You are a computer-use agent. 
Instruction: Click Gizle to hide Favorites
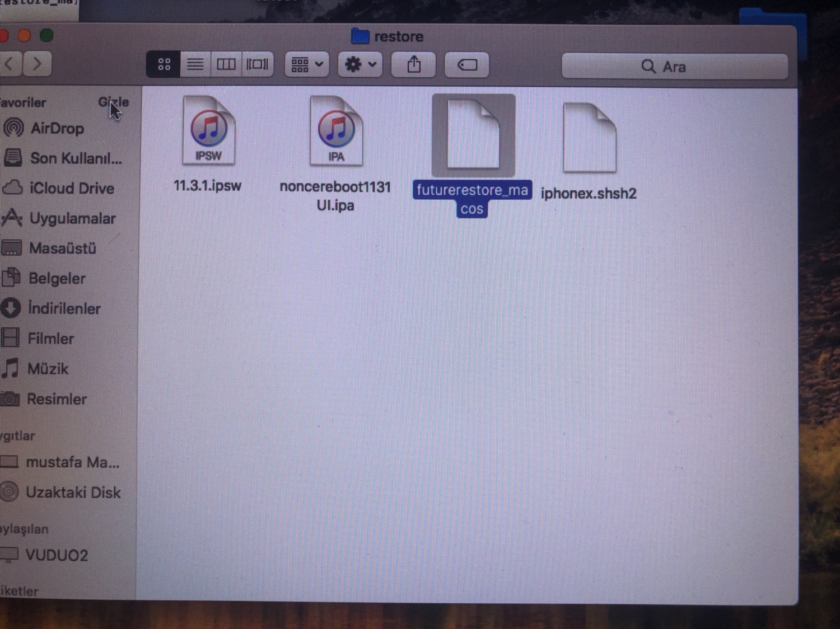[114, 102]
